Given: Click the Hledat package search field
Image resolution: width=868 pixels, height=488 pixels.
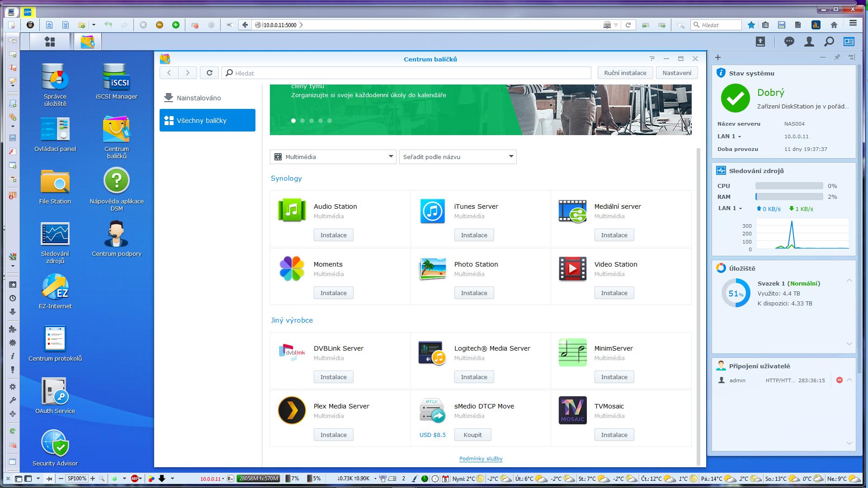Looking at the screenshot, I should tap(407, 73).
